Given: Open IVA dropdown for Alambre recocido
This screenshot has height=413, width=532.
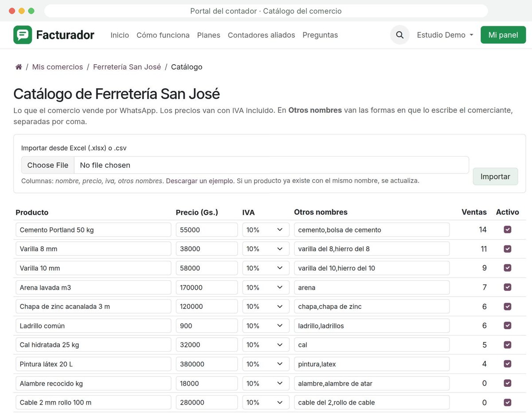Looking at the screenshot, I should tap(266, 383).
